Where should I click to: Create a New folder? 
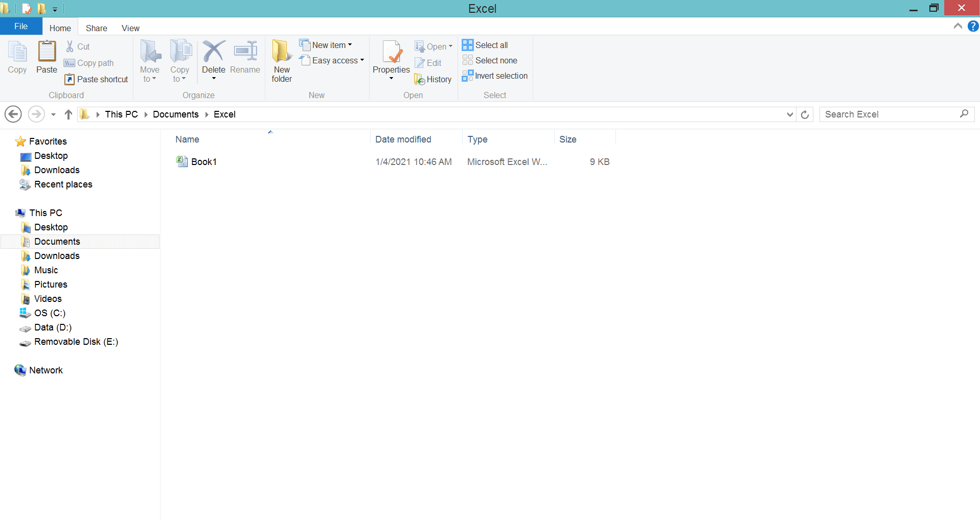[x=282, y=61]
